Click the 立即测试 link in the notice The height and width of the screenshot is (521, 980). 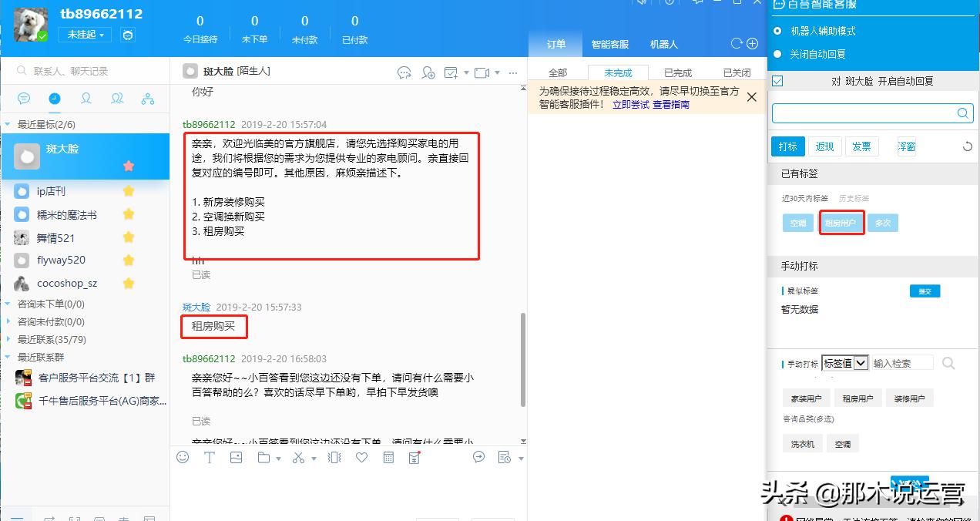pos(629,104)
